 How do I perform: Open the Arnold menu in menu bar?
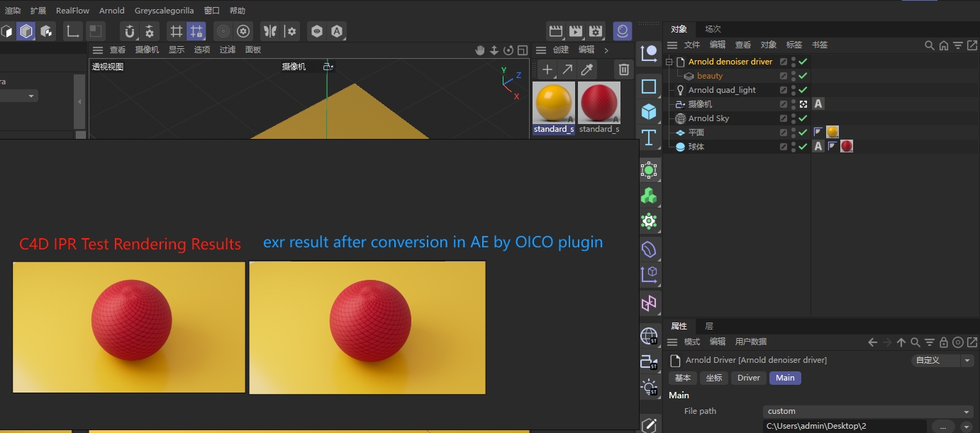click(x=111, y=10)
